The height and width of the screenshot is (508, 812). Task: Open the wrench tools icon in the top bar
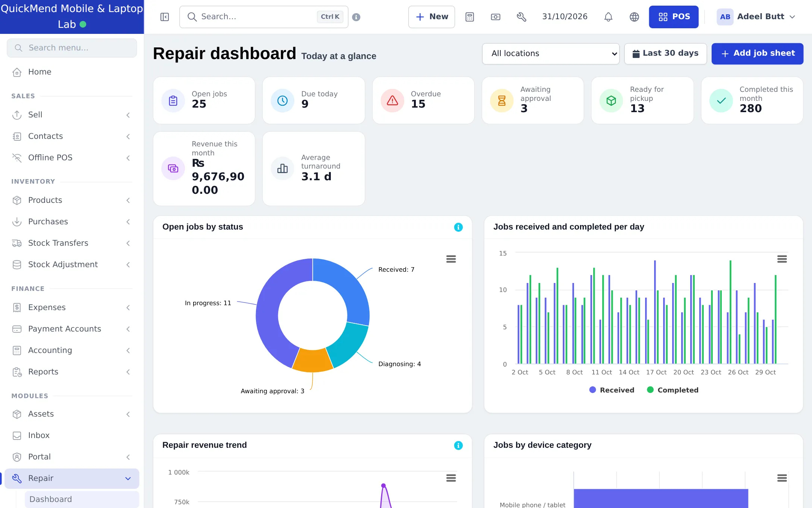click(x=521, y=17)
